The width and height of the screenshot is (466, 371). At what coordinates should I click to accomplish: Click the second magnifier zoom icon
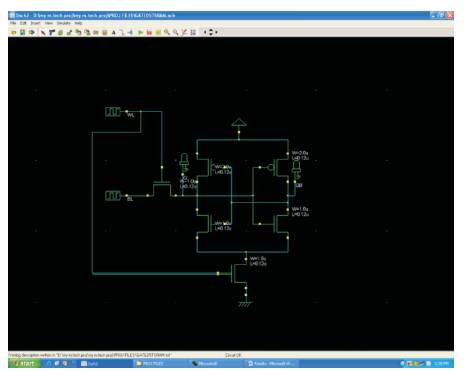(x=175, y=32)
